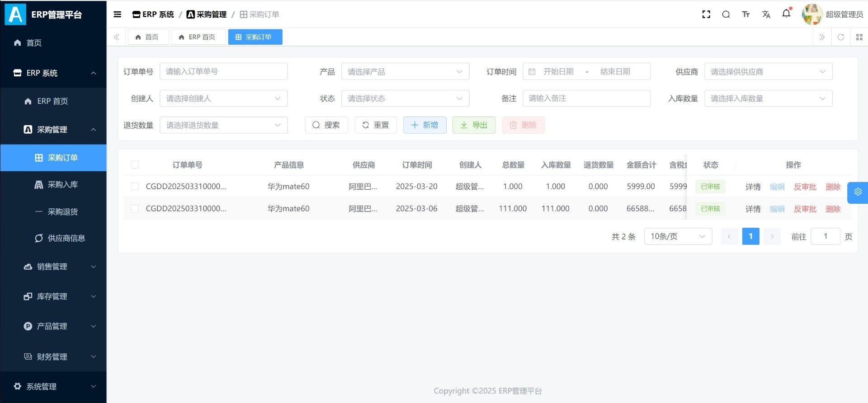
Task: Click the super admin avatar picture
Action: pos(811,14)
